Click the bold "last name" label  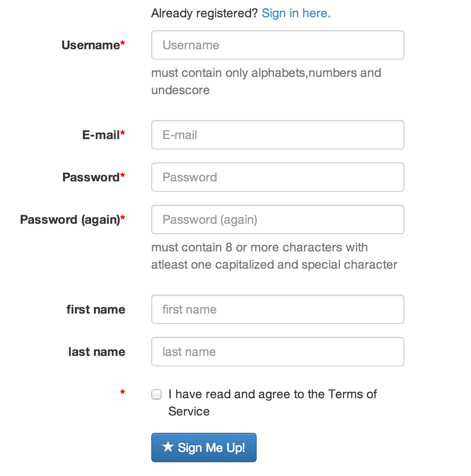(x=97, y=352)
